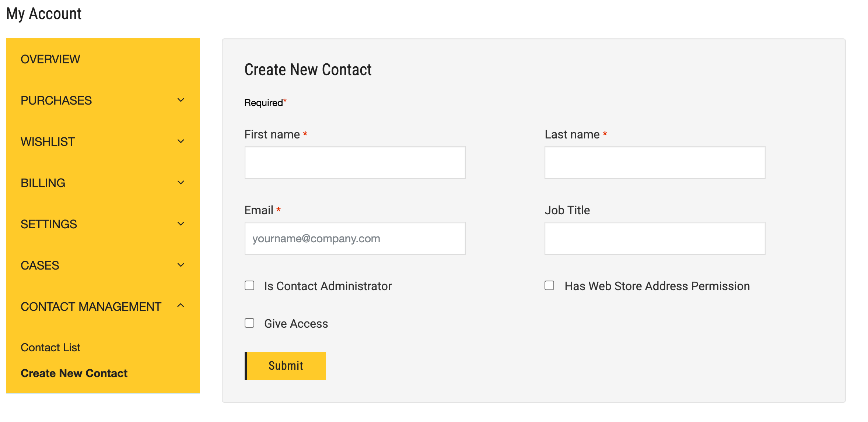Image resolution: width=868 pixels, height=422 pixels.
Task: Check the Is Contact Administrator box
Action: pyautogui.click(x=249, y=286)
